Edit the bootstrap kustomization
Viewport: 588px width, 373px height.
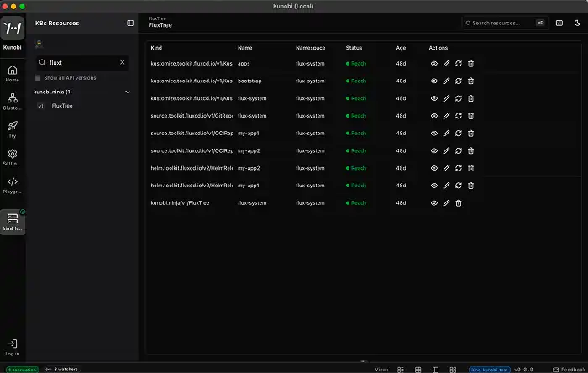point(446,81)
